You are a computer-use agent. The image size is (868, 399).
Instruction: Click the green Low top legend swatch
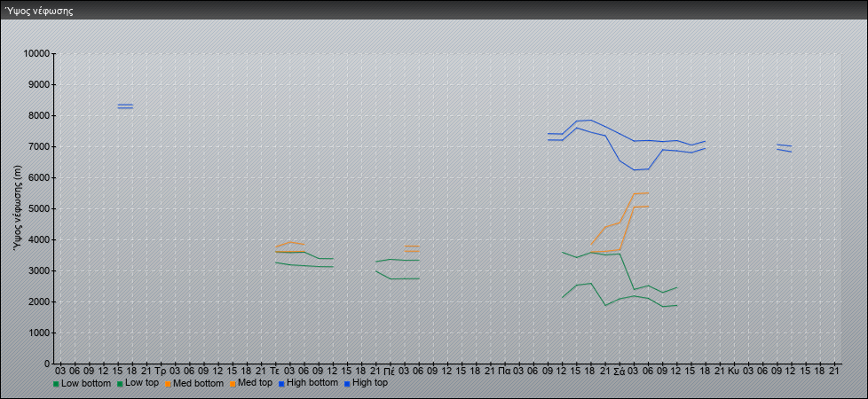[x=120, y=384]
